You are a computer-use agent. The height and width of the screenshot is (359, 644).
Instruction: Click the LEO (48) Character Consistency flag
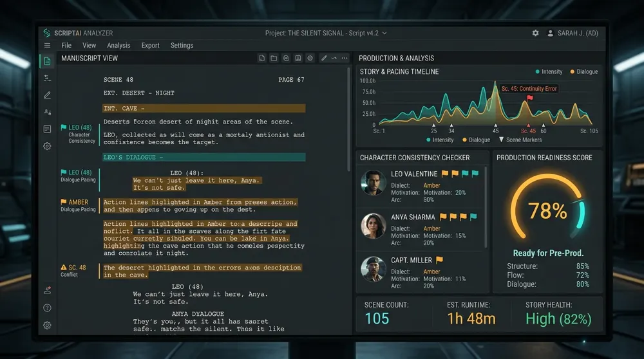(x=64, y=127)
